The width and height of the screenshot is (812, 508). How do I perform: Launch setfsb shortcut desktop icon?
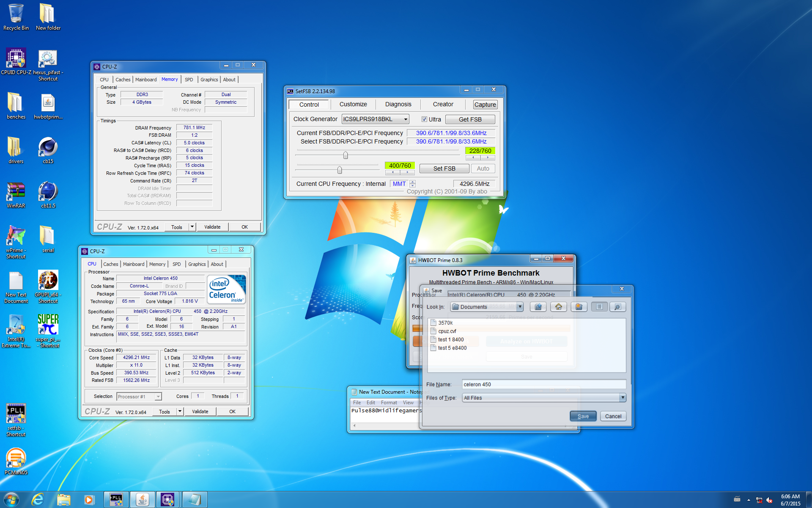point(16,420)
